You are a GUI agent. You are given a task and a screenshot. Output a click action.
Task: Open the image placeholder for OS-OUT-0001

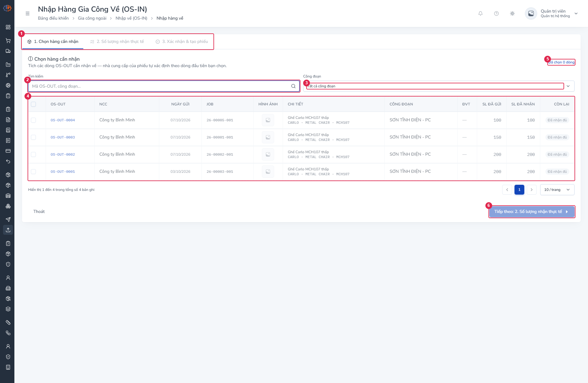[268, 172]
